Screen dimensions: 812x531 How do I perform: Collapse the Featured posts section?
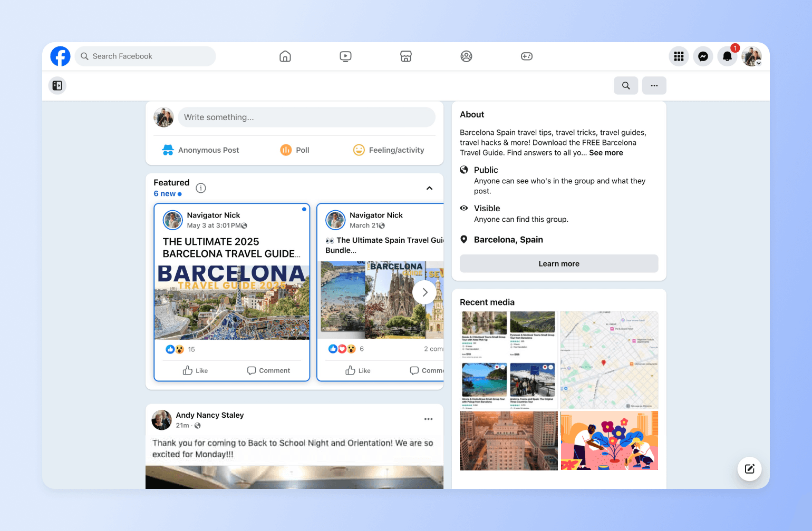[429, 188]
